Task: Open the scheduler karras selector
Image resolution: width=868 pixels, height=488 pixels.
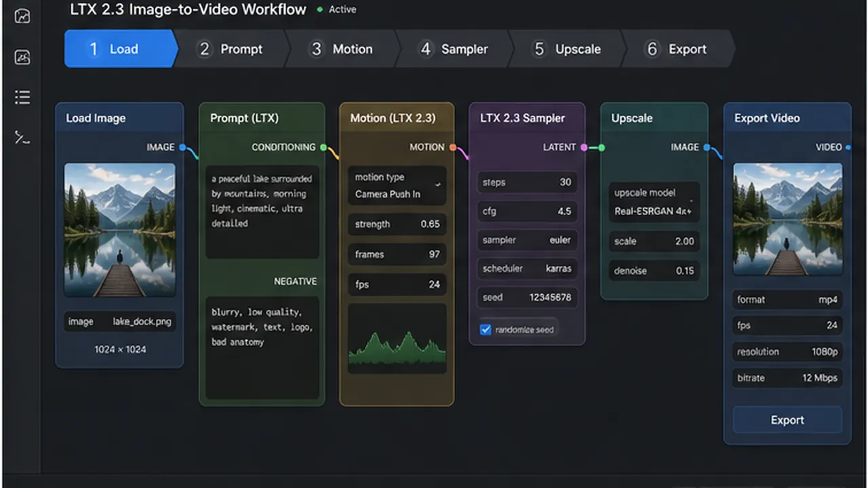Action: pyautogui.click(x=527, y=268)
